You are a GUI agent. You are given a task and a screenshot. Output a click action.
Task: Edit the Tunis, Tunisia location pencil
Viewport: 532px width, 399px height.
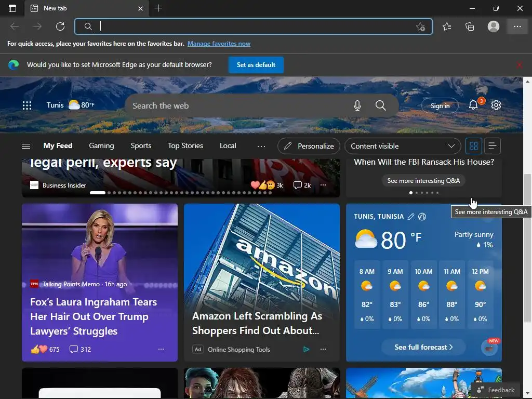[x=411, y=217]
